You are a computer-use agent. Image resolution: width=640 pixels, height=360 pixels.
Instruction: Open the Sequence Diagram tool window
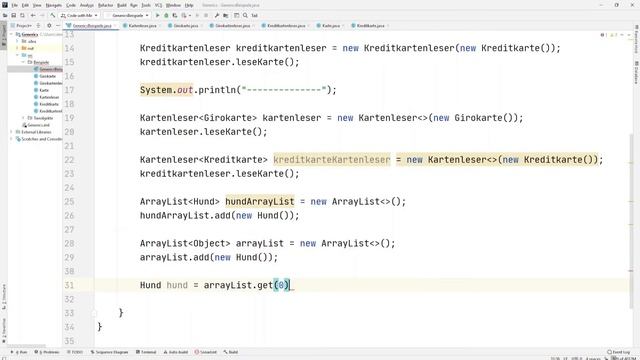[109, 352]
